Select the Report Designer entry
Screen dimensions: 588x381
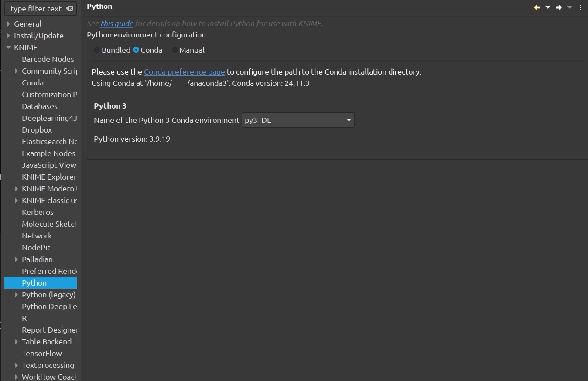(49, 330)
